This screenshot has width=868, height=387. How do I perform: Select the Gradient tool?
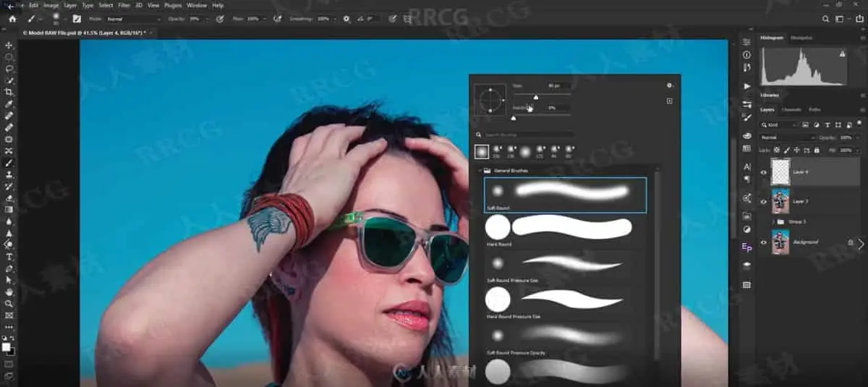[9, 209]
